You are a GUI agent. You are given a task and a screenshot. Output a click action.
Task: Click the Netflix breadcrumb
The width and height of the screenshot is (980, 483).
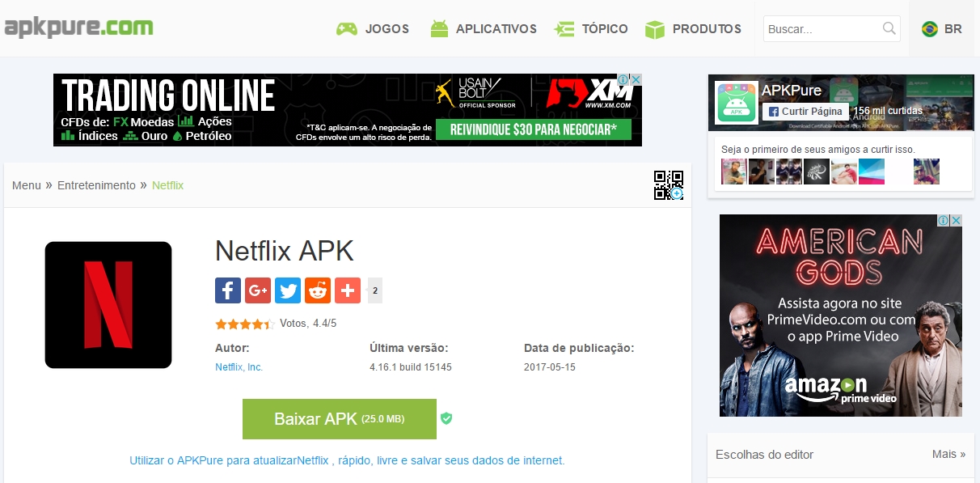[168, 185]
